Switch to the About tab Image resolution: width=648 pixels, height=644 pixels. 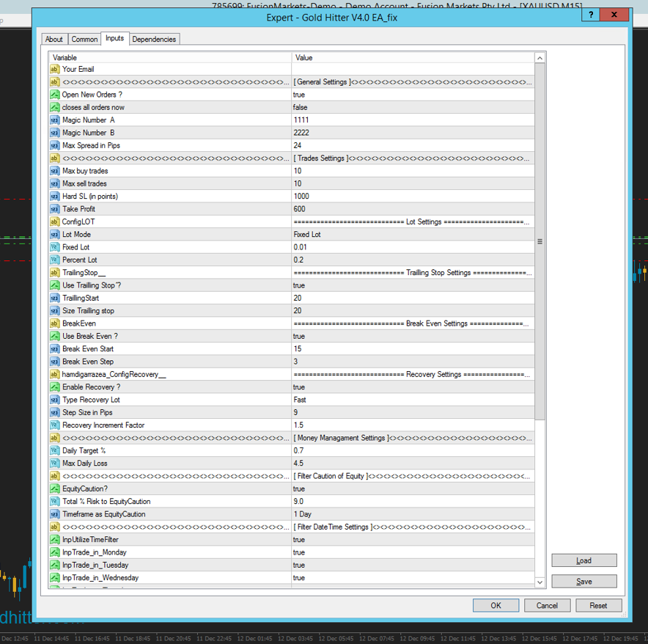click(54, 39)
